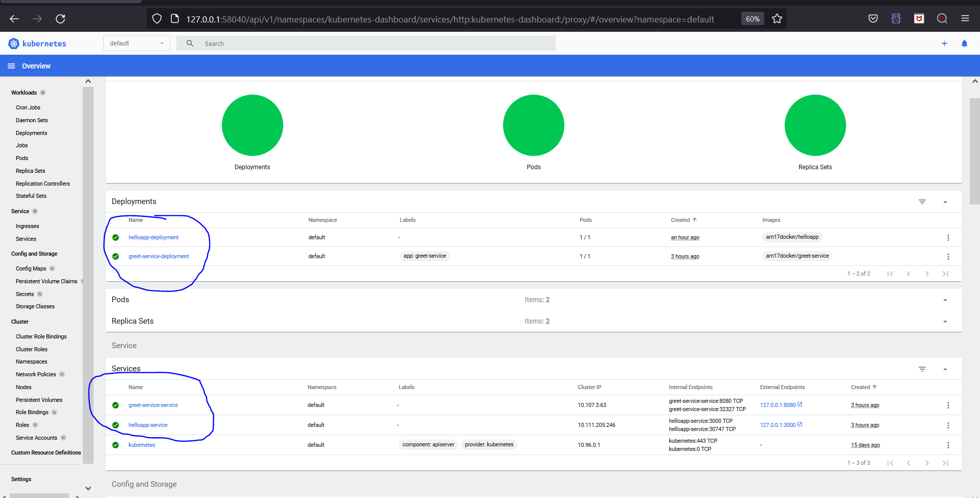
Task: Toggle the sort order on the Created column
Action: point(683,220)
